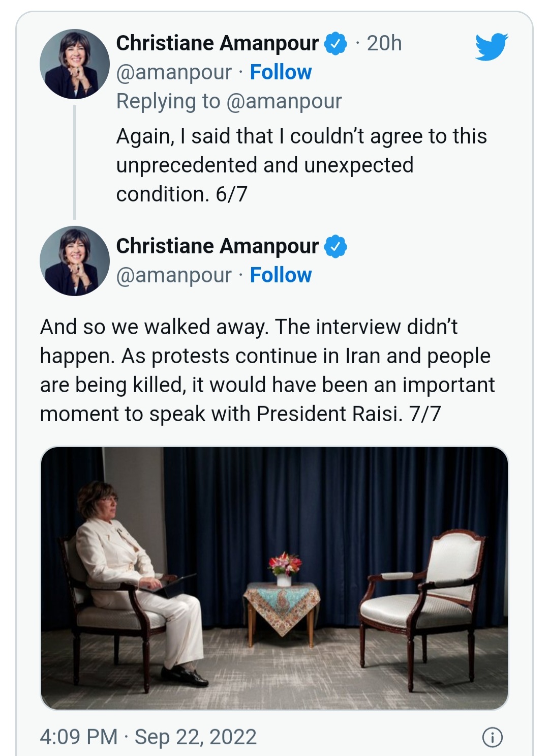
Task: Click the 20h timestamp
Action: point(384,43)
